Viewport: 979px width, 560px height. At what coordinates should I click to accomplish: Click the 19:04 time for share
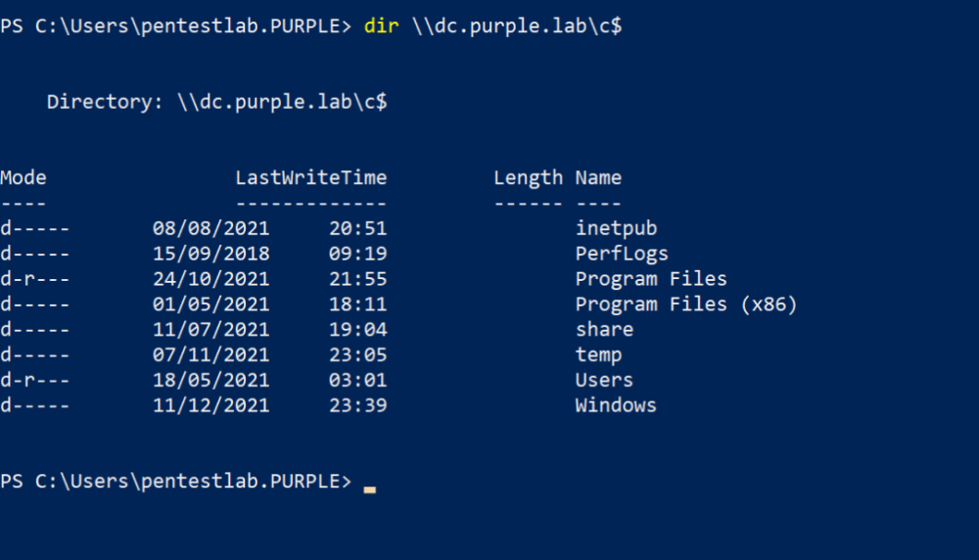[x=357, y=330]
